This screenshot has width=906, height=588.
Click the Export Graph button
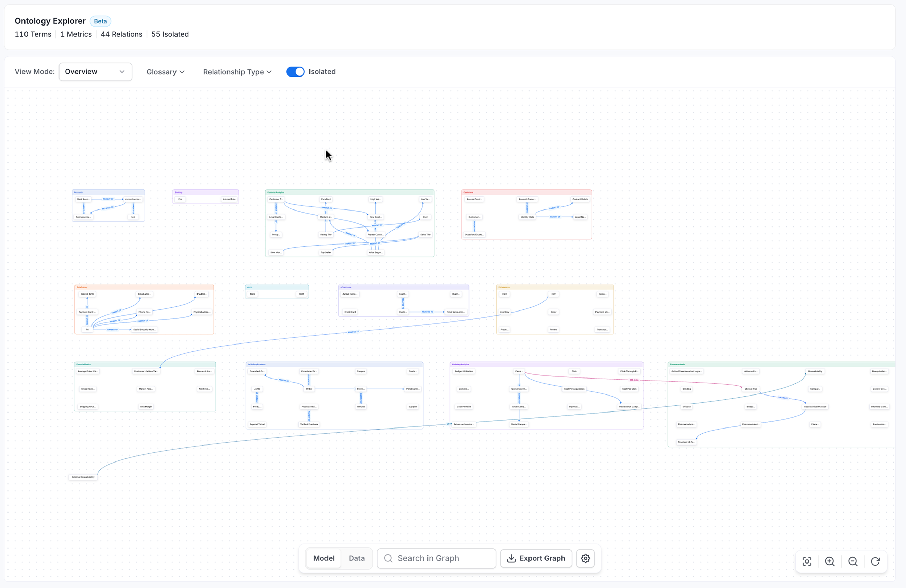tap(536, 558)
